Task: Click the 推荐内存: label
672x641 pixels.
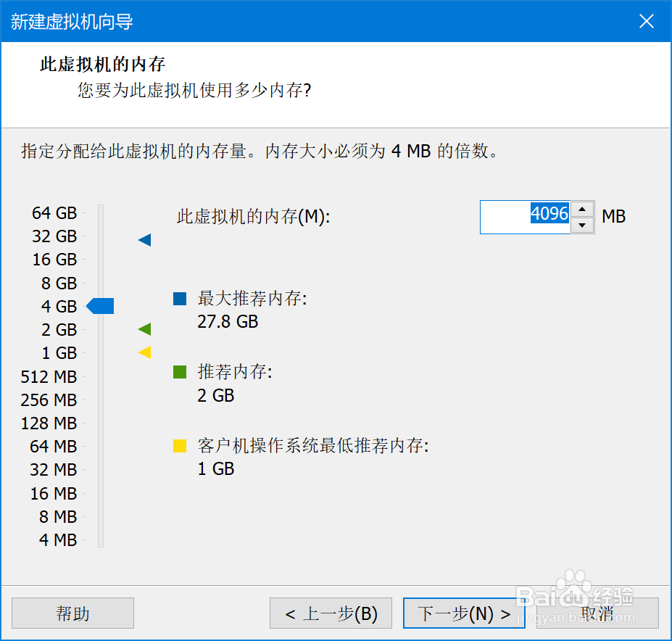Action: [x=235, y=372]
